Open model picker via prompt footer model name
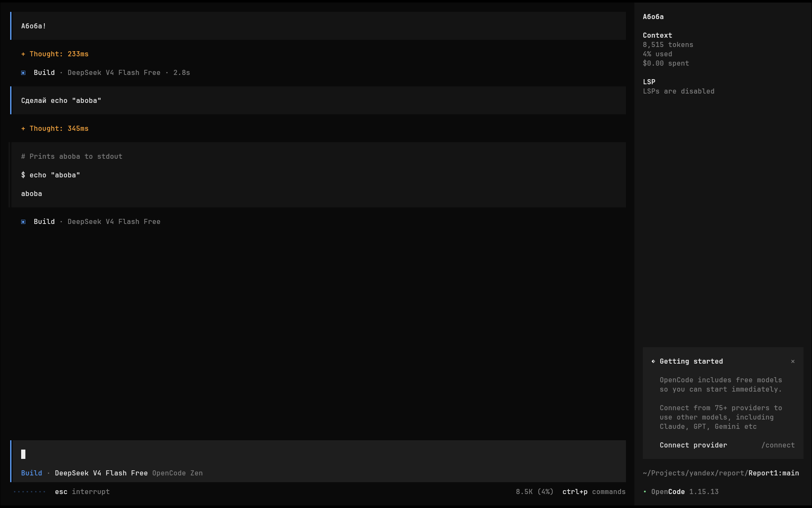Image resolution: width=812 pixels, height=508 pixels. 101,473
